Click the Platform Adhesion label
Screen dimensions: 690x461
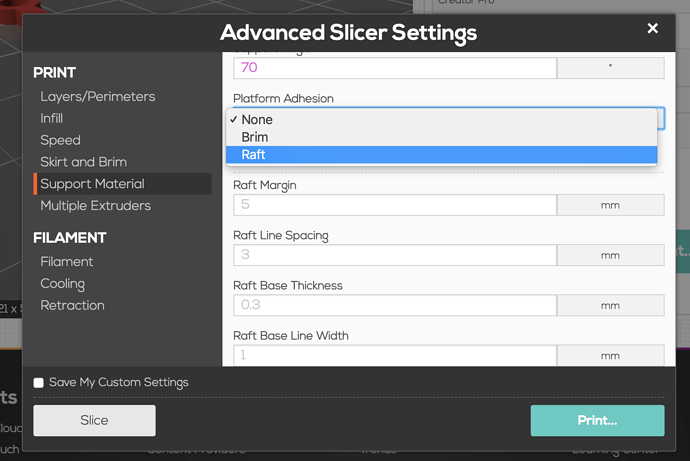tap(283, 99)
